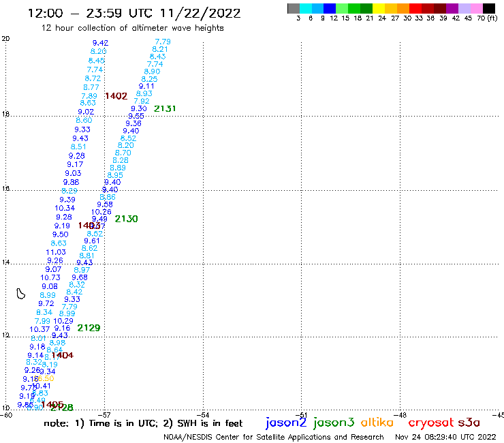Click the orange 30 ft legend swatch
This screenshot has width=504, height=443.
click(x=403, y=8)
